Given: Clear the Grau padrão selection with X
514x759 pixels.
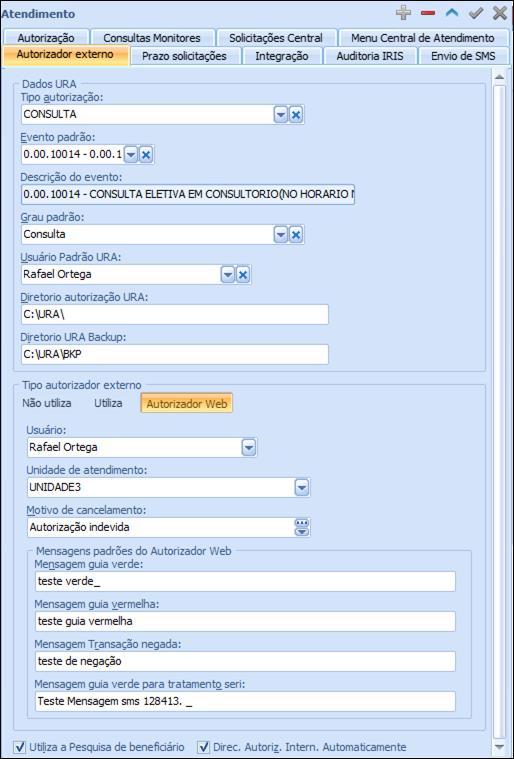Looking at the screenshot, I should point(296,235).
